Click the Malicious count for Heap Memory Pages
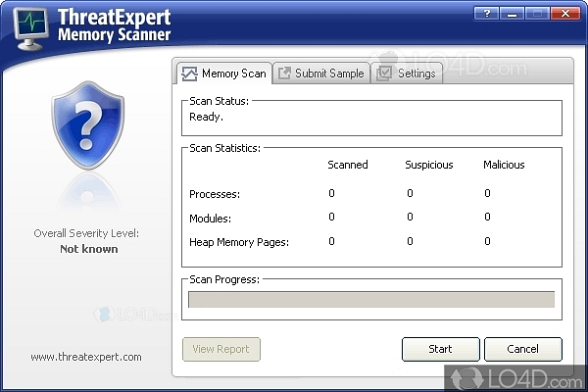The width and height of the screenshot is (588, 392). tap(487, 241)
